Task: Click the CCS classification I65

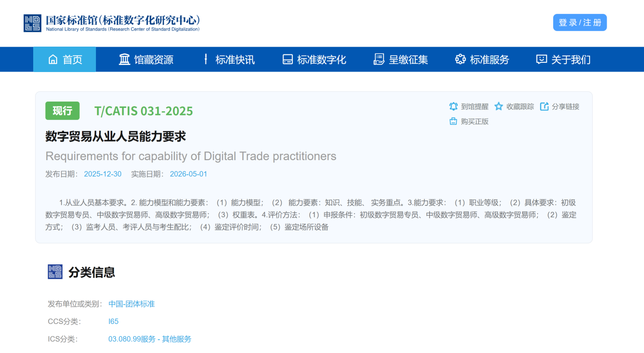Action: (113, 321)
